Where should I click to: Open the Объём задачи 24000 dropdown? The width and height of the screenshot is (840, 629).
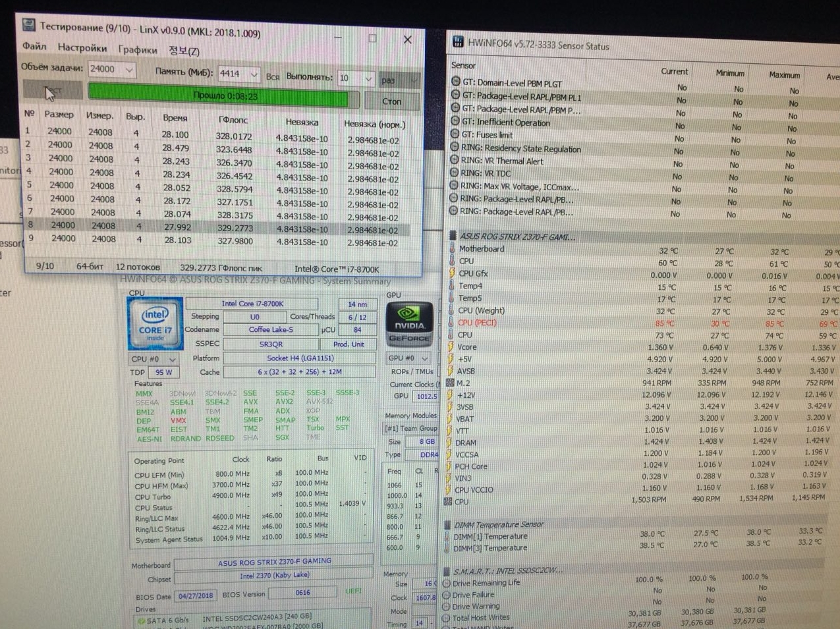(x=129, y=69)
